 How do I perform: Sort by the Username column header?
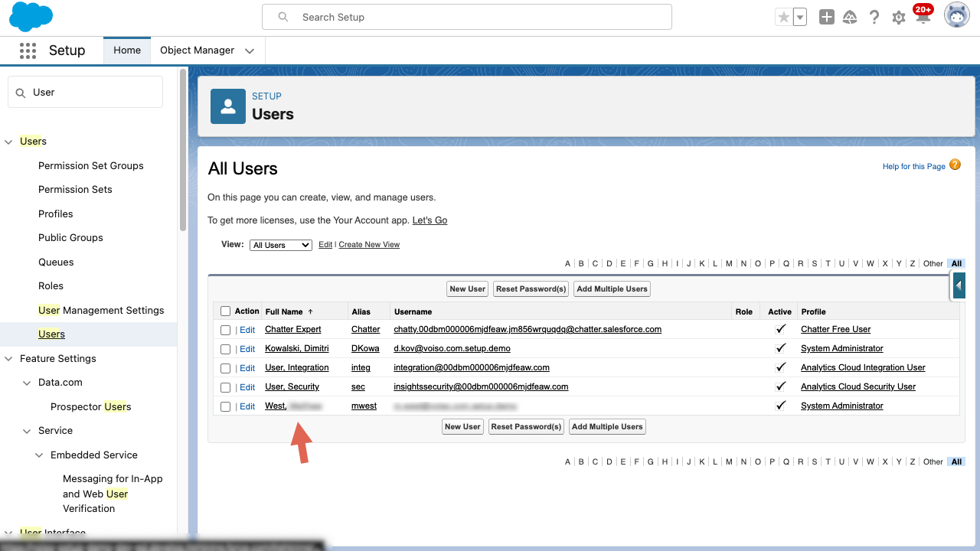pyautogui.click(x=413, y=312)
